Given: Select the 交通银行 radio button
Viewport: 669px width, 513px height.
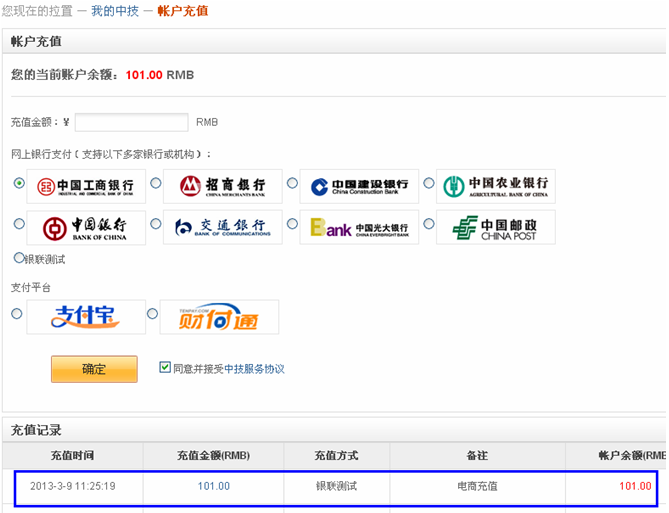Looking at the screenshot, I should click(x=156, y=224).
